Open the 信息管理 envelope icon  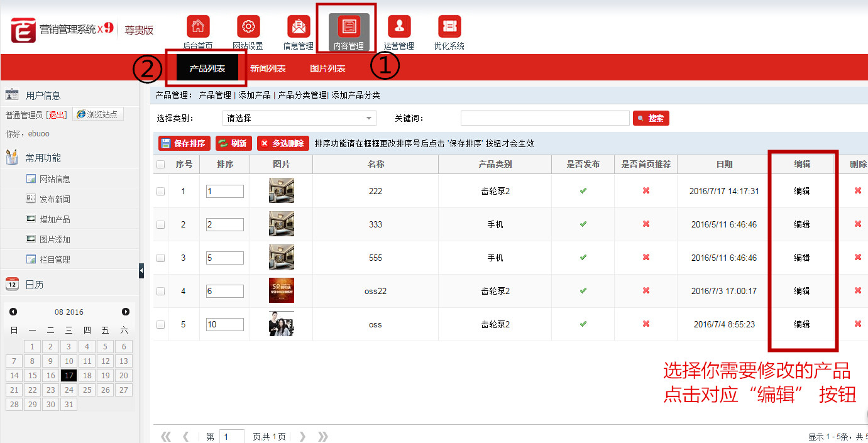pyautogui.click(x=299, y=27)
